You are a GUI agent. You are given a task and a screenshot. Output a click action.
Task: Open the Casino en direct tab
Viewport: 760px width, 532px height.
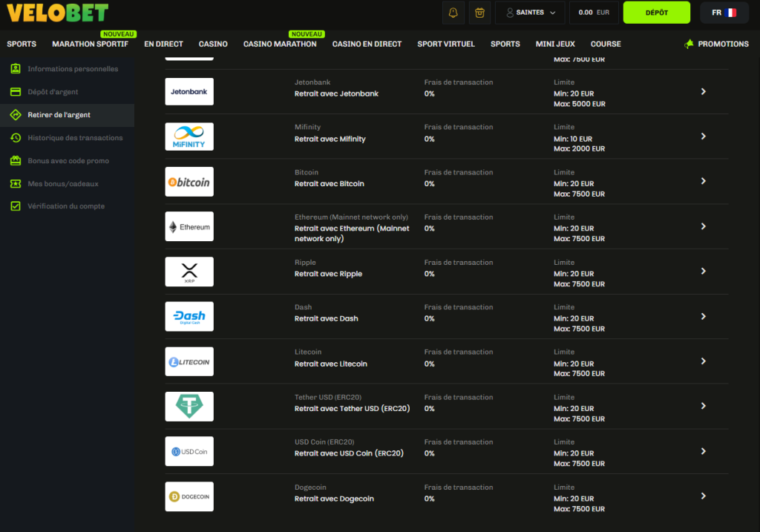click(367, 44)
